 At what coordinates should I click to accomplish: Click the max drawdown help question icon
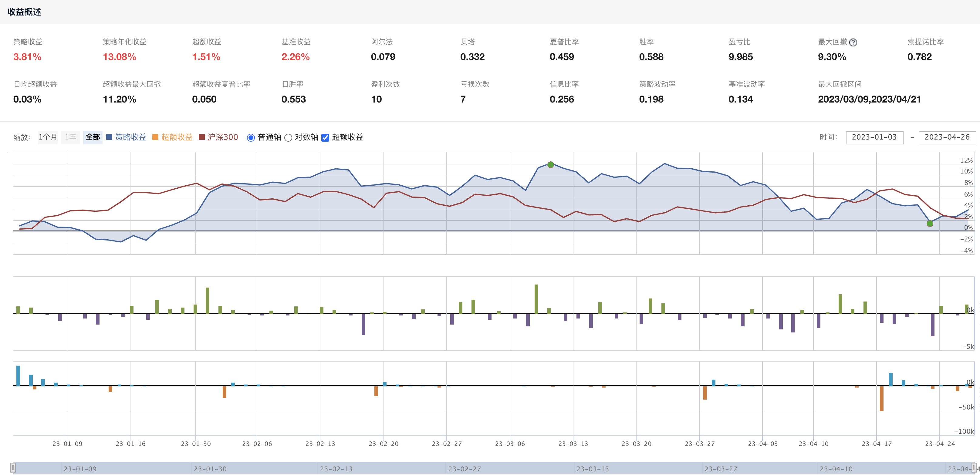pos(853,42)
